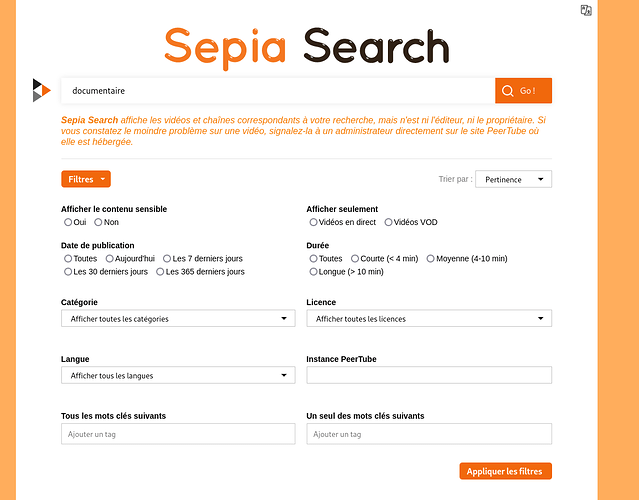Image resolution: width=639 pixels, height=500 pixels.
Task: Focus the Instance PeerTube field
Action: pos(429,375)
